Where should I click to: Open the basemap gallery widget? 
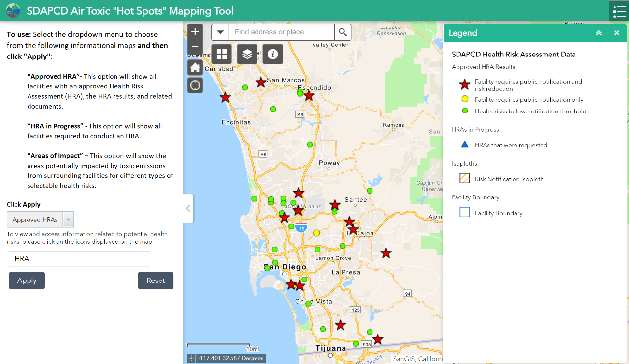click(222, 54)
